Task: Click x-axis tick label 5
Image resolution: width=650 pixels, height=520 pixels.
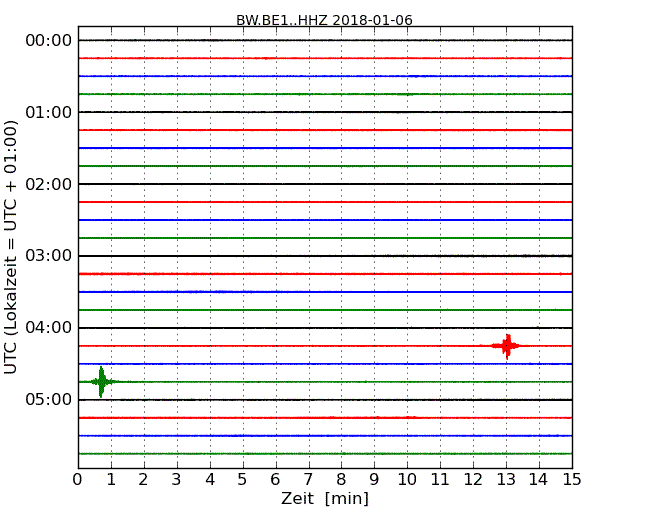Action: coord(243,480)
